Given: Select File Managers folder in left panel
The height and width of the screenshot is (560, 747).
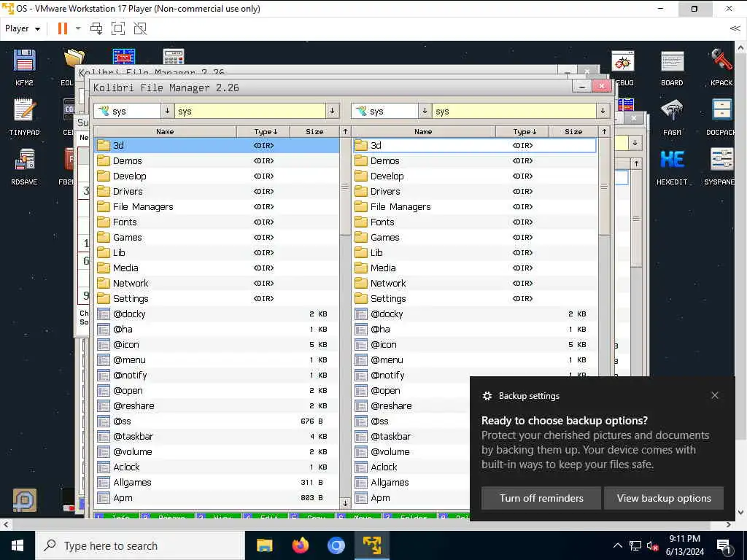Looking at the screenshot, I should pos(217,206).
